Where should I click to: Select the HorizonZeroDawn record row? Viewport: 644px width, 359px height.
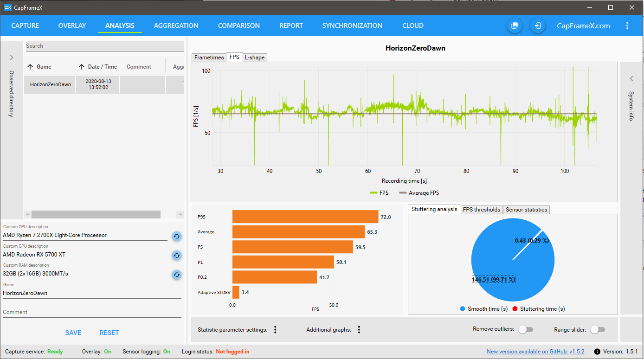104,84
